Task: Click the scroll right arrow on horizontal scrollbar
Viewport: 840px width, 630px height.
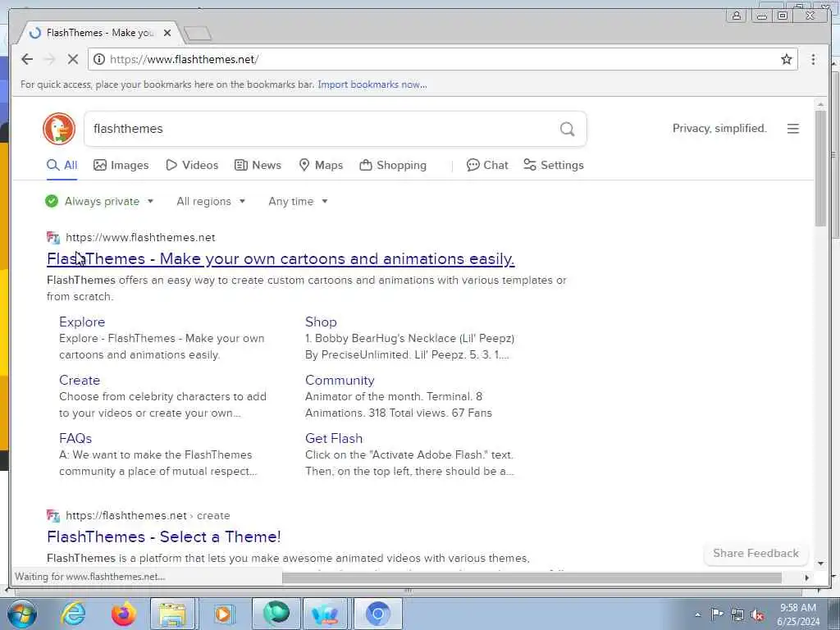Action: [807, 577]
